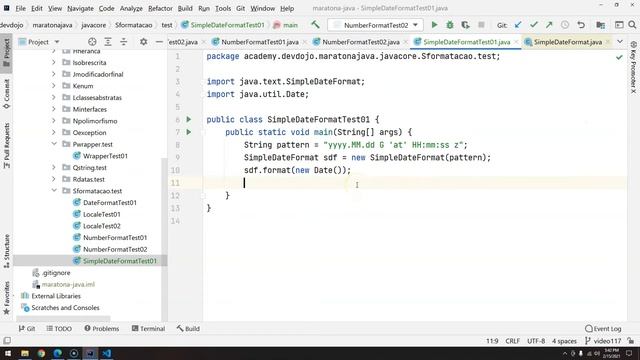The height and width of the screenshot is (360, 640).
Task: Run main method from gutter arrow on line 7
Action: pyautogui.click(x=189, y=132)
